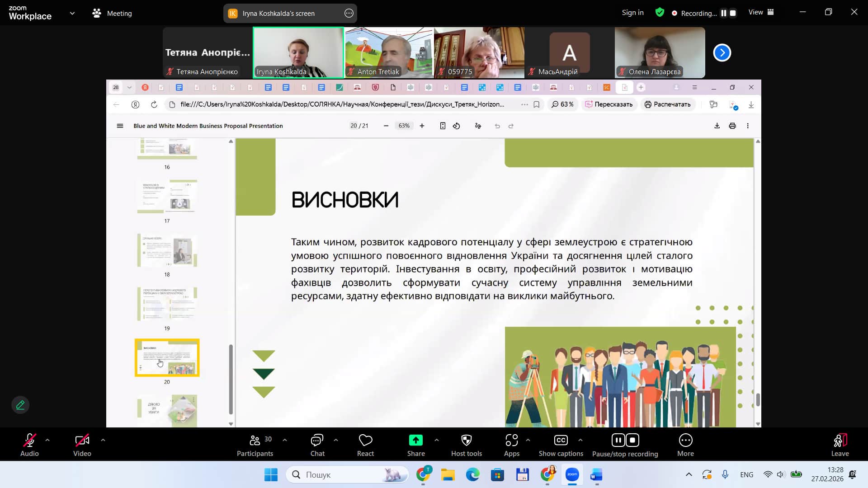868x488 pixels.
Task: Click the PDF viewer print icon
Action: point(732,126)
